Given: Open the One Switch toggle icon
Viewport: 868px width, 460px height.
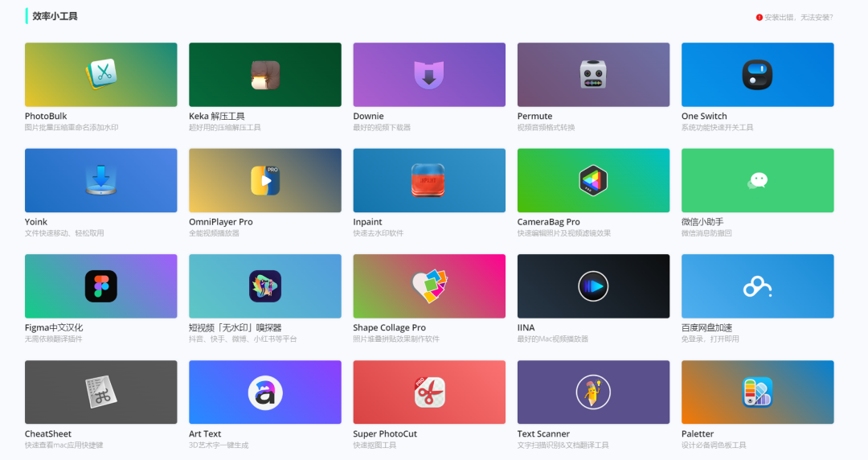Looking at the screenshot, I should [757, 75].
